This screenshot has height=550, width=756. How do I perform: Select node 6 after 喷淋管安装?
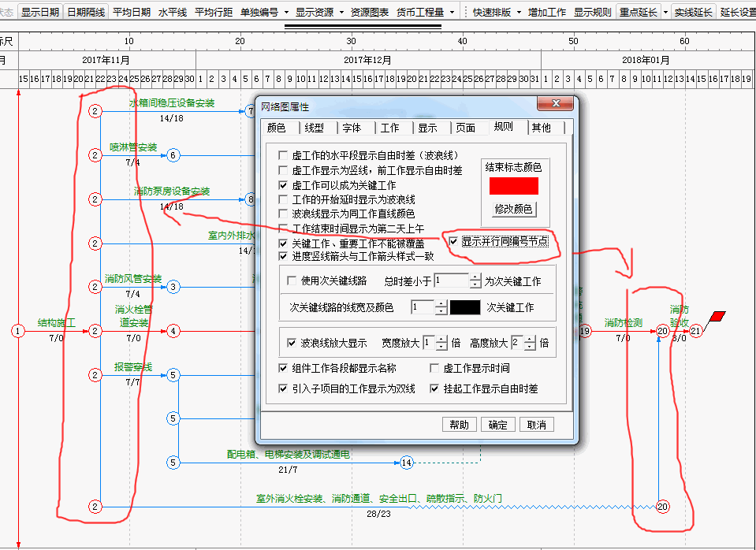[x=173, y=155]
